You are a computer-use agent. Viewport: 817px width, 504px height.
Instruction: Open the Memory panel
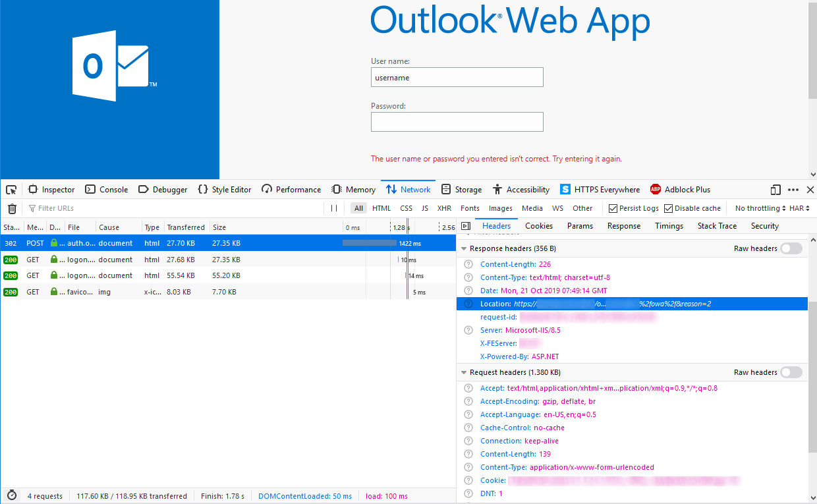[x=353, y=190]
